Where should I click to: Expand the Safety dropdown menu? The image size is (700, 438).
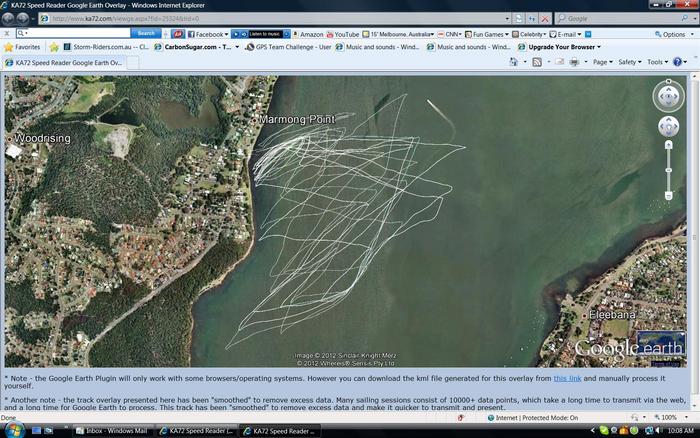pos(630,62)
